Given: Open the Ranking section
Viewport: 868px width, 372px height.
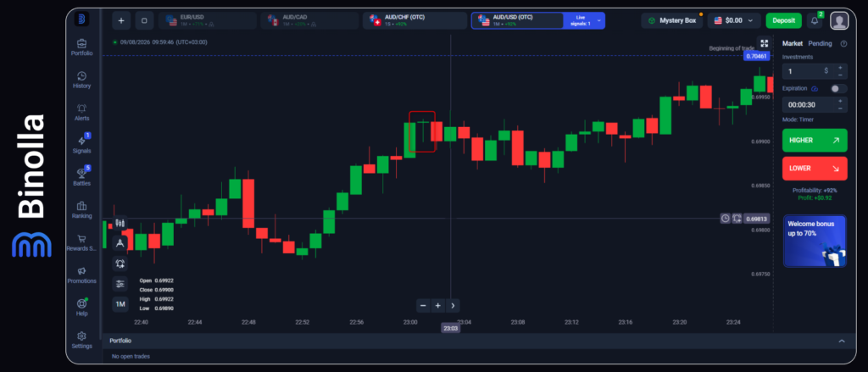Looking at the screenshot, I should pyautogui.click(x=82, y=210).
